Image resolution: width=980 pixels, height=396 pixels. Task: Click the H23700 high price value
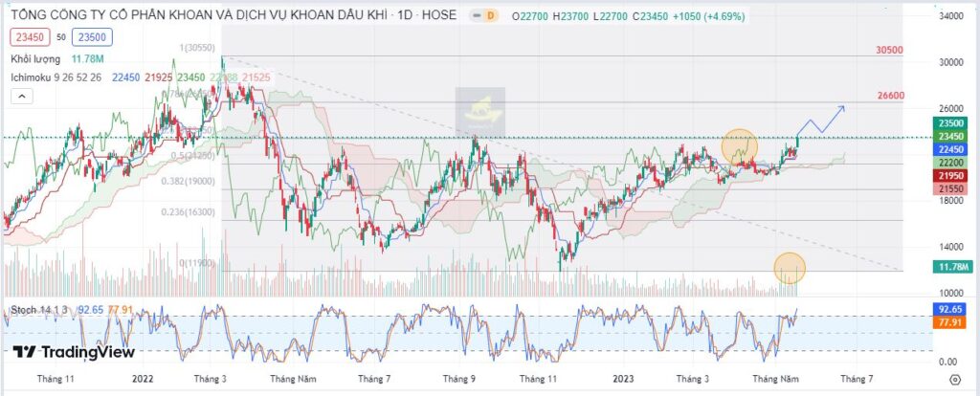572,16
